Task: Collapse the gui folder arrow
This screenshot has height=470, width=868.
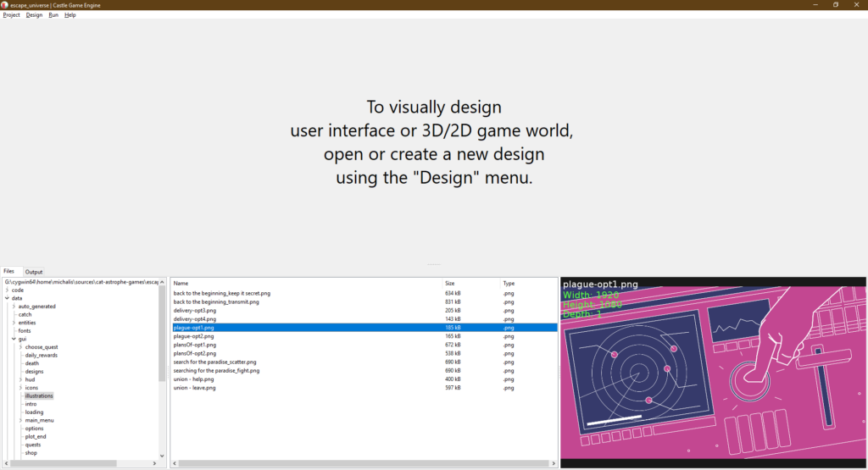Action: [x=14, y=339]
